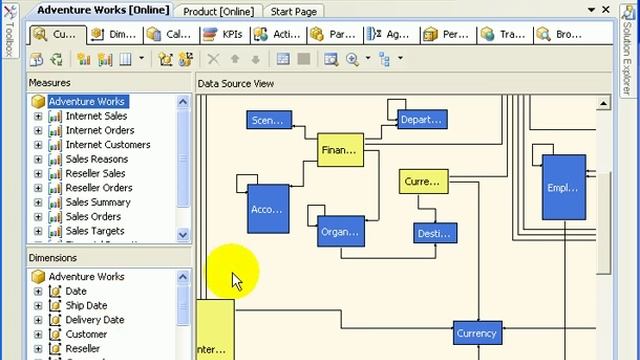
Task: Open the Solution Explorer side panel
Action: 627,51
